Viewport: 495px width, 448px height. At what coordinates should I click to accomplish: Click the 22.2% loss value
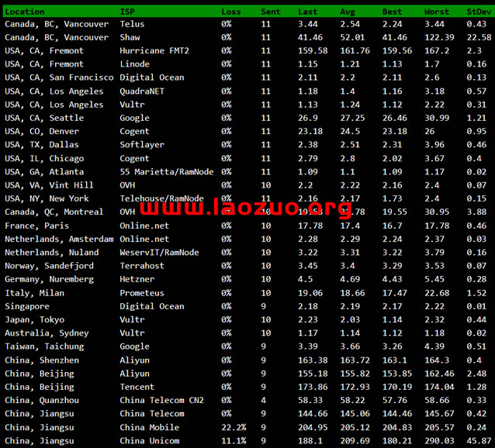(x=234, y=427)
